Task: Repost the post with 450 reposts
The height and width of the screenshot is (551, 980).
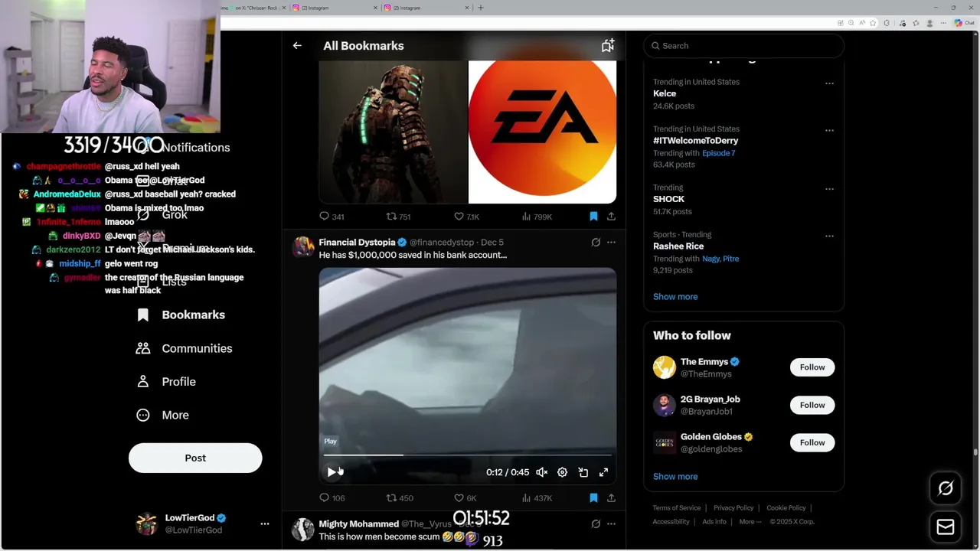Action: point(399,498)
